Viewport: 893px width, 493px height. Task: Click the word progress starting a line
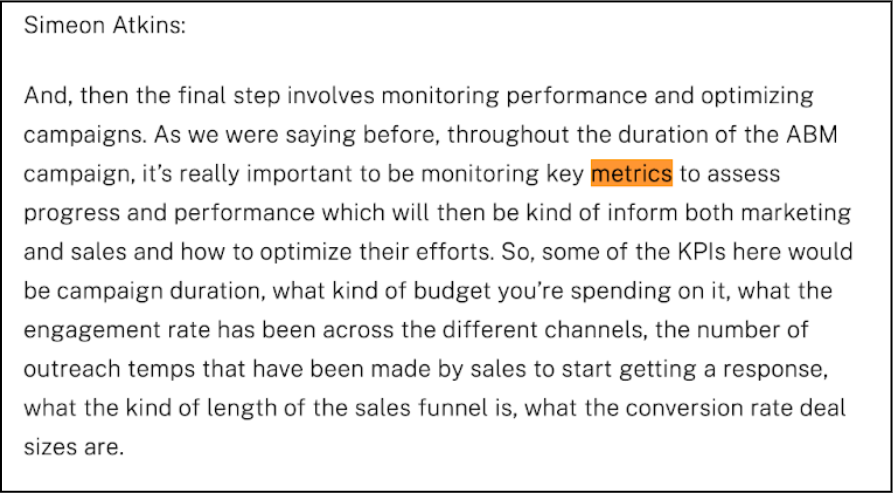72,215
